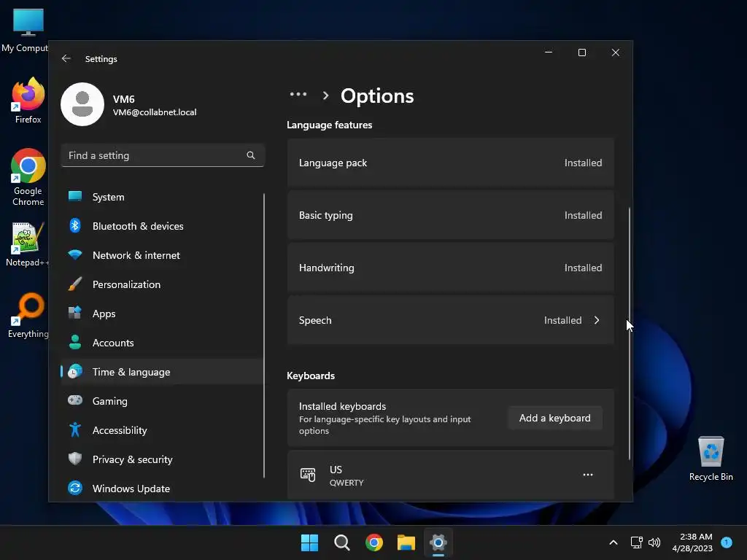Click the Options page title
Screen dimensions: 747x560
pyautogui.click(x=377, y=96)
